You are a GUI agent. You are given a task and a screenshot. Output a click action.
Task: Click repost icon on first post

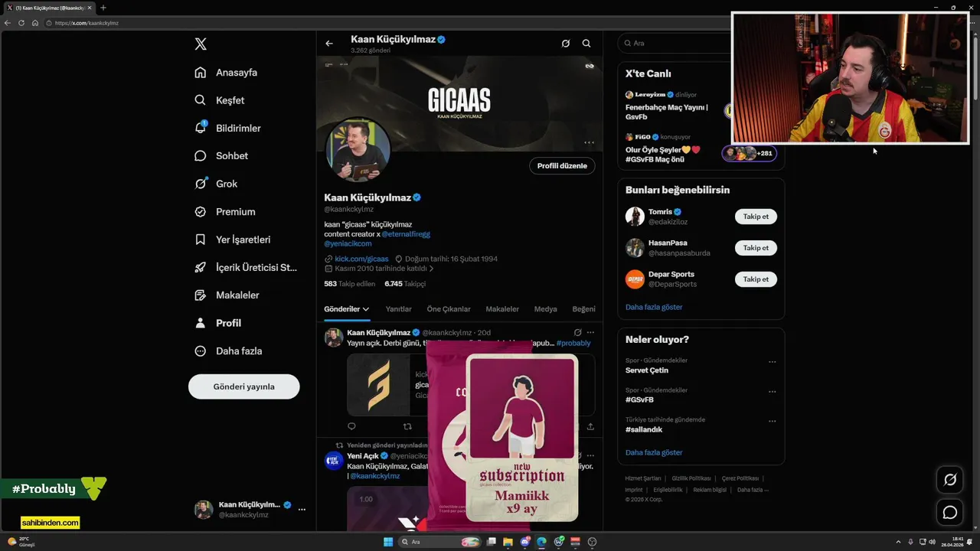coord(407,426)
